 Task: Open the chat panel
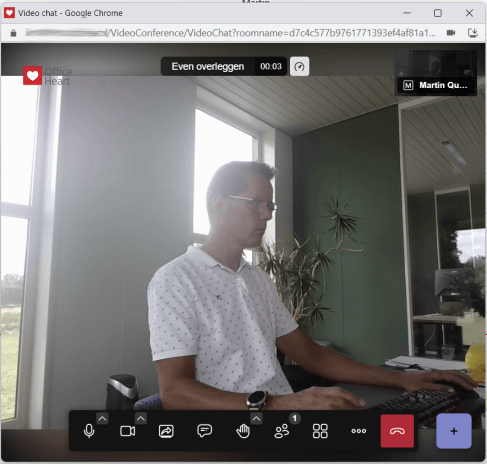[x=204, y=431]
